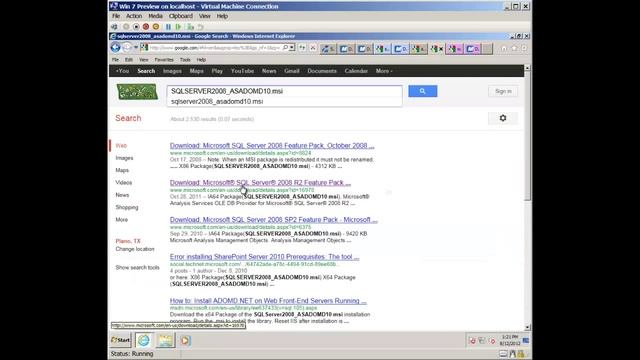Viewport: 640px width, 360px height.
Task: Click the Google search text box
Action: 284,91
